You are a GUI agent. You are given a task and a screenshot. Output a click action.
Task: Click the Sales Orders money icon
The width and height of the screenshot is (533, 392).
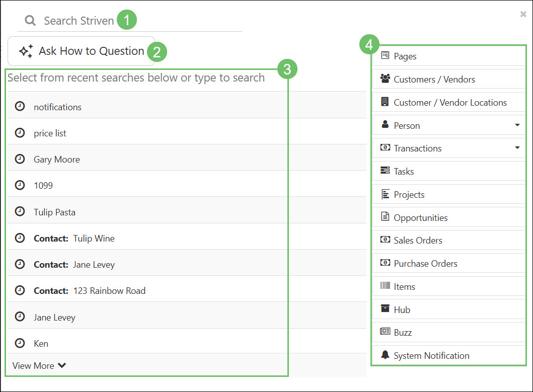(x=385, y=240)
